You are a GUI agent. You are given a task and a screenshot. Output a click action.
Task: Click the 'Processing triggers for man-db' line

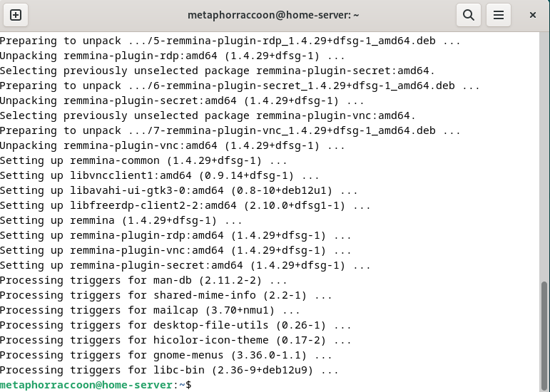(143, 281)
